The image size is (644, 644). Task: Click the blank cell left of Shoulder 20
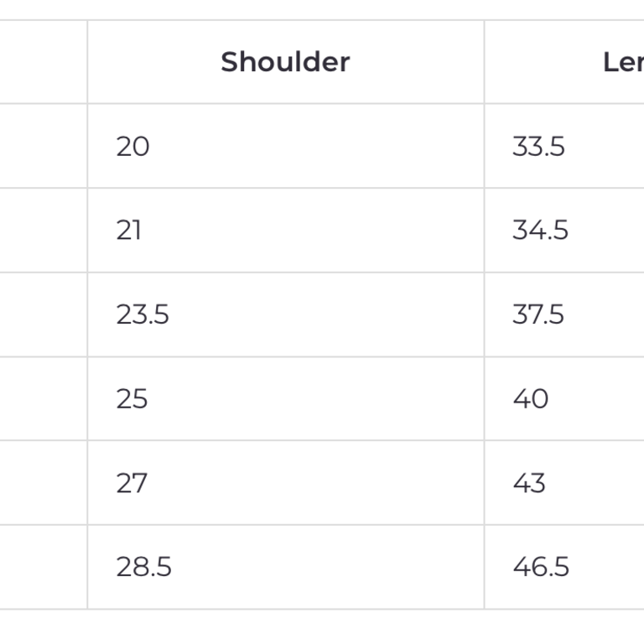(42, 147)
